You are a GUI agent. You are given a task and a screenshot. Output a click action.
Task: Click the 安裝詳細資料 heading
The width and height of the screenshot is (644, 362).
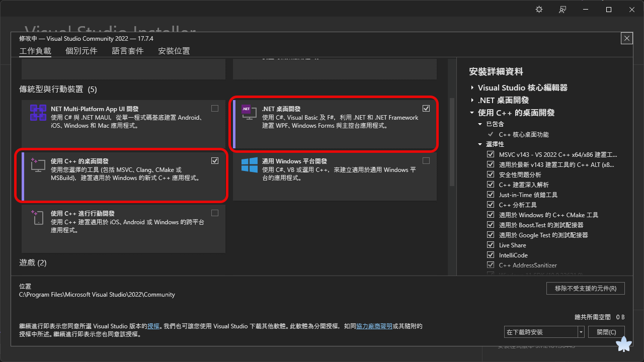tap(496, 71)
